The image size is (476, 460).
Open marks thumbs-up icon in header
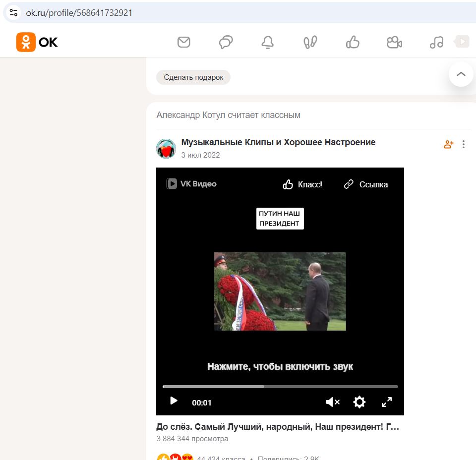tap(353, 42)
